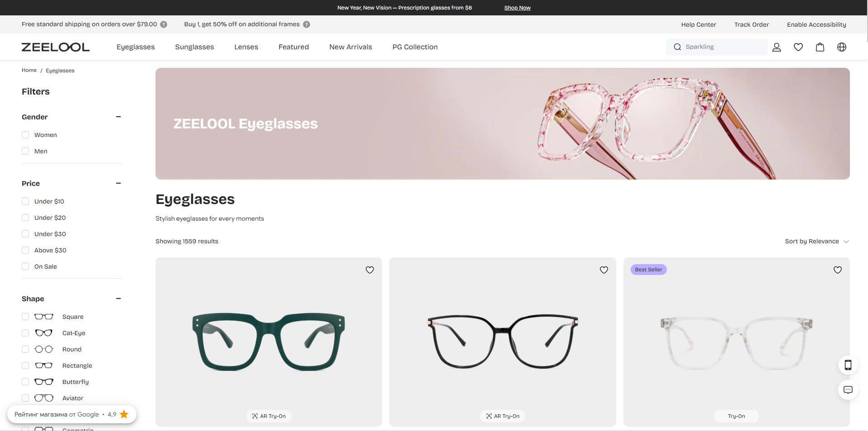Favorite the green square glasses
The width and height of the screenshot is (868, 431).
pyautogui.click(x=370, y=270)
